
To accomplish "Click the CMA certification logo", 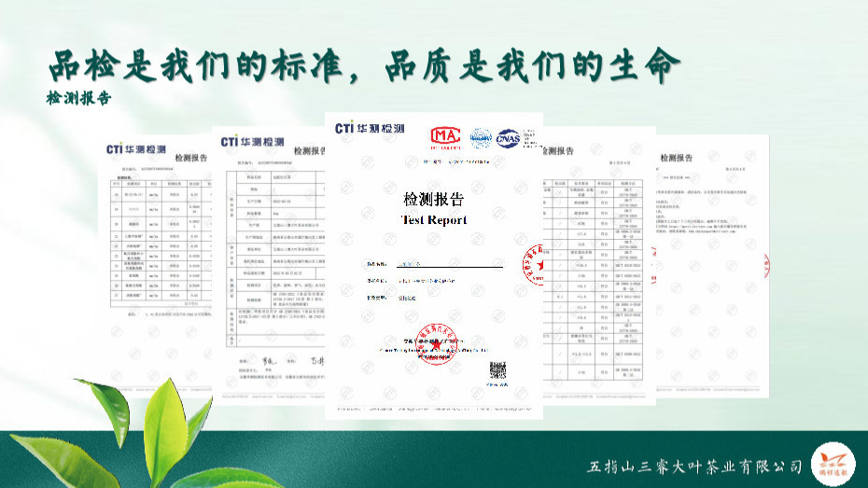I will (445, 138).
